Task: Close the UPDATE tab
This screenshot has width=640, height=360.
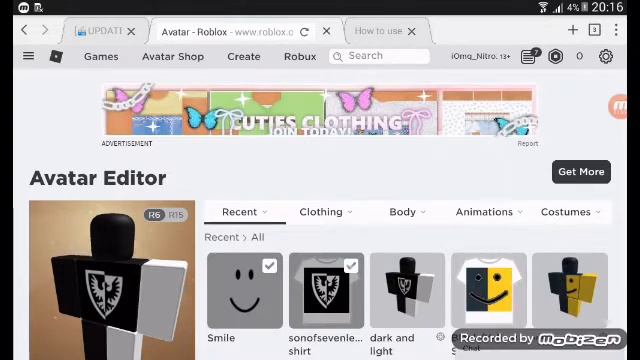Action: [x=131, y=31]
